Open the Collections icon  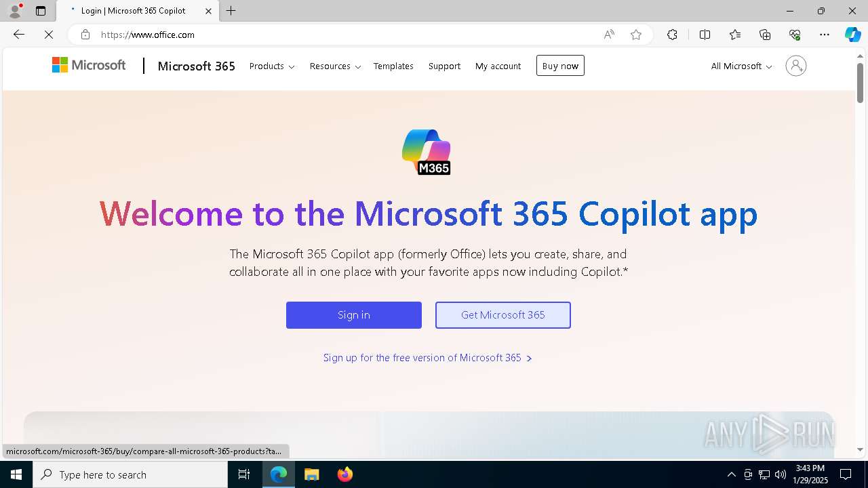pyautogui.click(x=765, y=35)
